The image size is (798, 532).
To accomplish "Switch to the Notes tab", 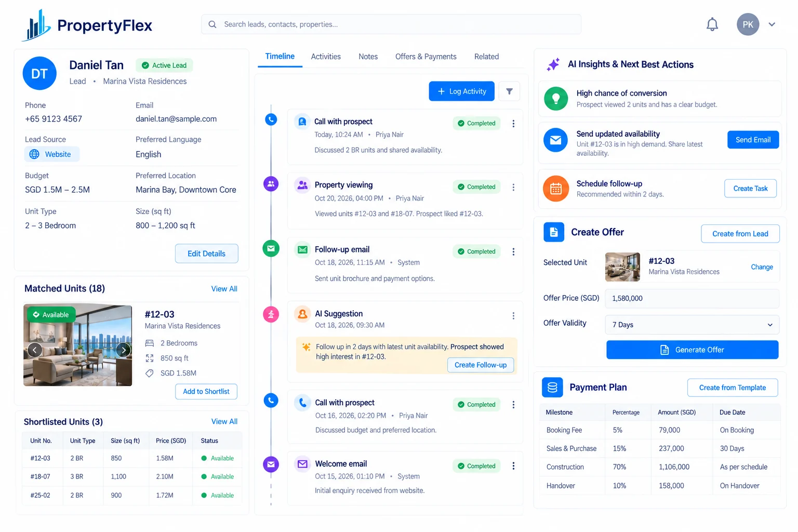I will [x=368, y=57].
